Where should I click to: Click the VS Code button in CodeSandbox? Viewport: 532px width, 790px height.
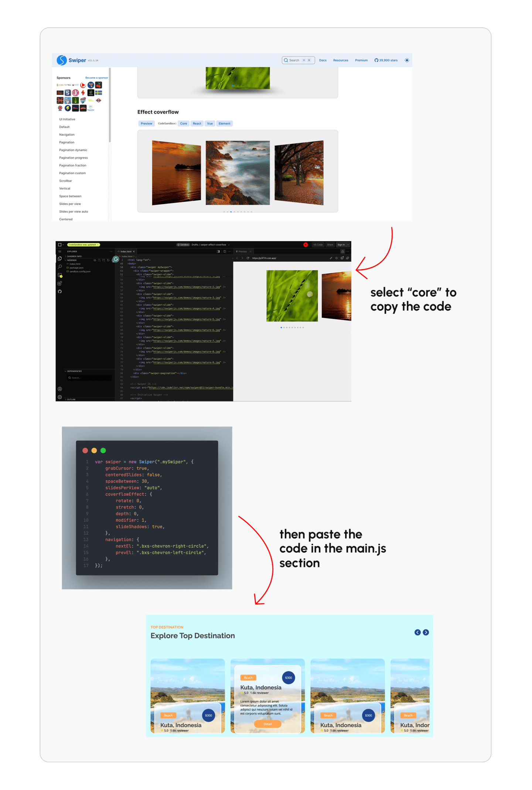coord(318,245)
